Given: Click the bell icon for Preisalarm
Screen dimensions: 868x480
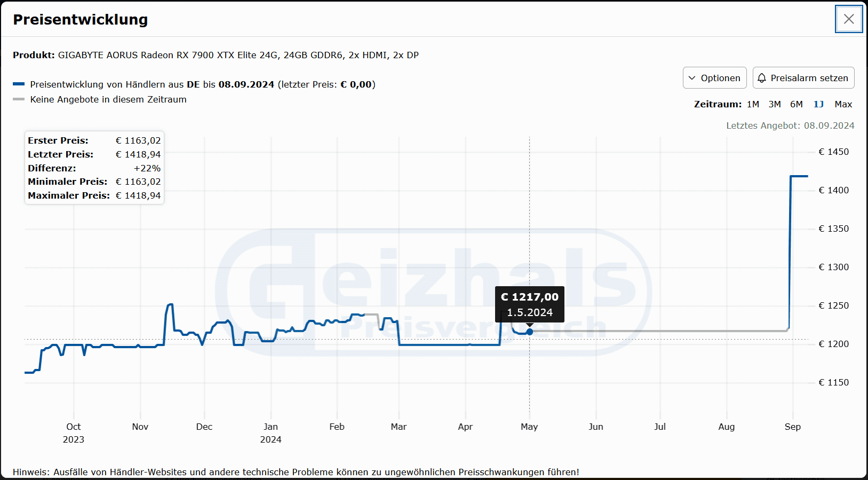Looking at the screenshot, I should tap(762, 78).
